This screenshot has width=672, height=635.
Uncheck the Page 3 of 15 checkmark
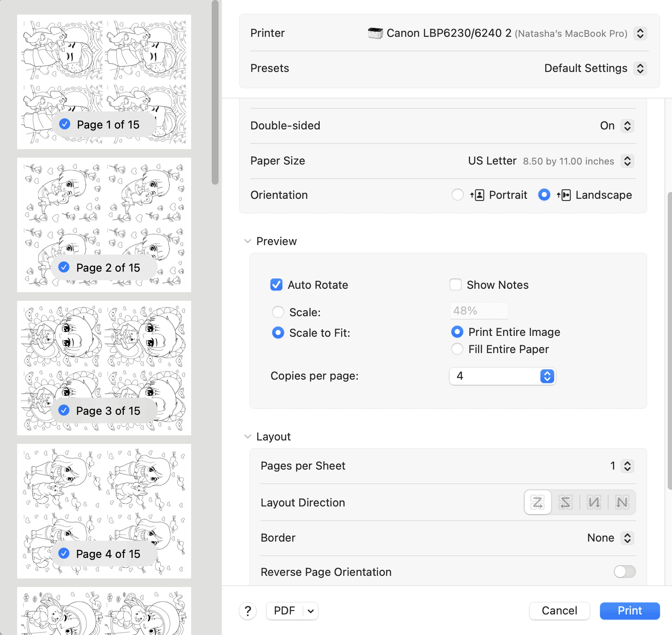tap(64, 410)
